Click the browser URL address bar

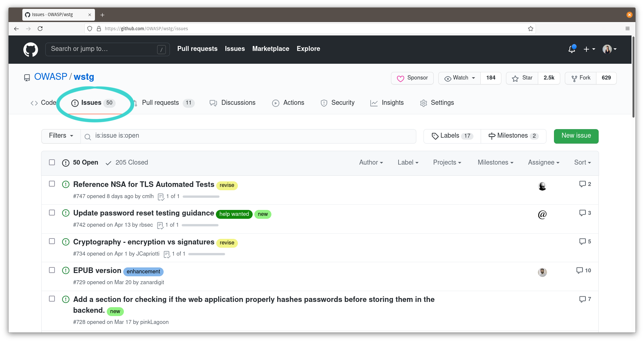[x=310, y=29]
